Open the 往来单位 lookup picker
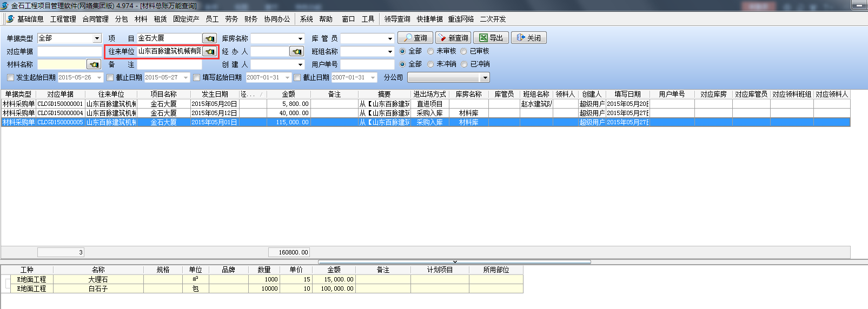This screenshot has width=868, height=309. coord(209,51)
